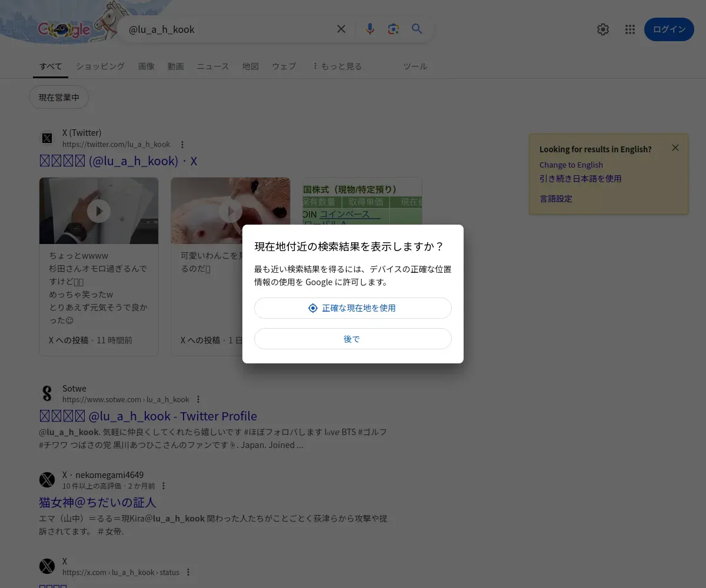706x588 pixels.
Task: Click the Sotwe site favicon
Action: click(x=47, y=393)
